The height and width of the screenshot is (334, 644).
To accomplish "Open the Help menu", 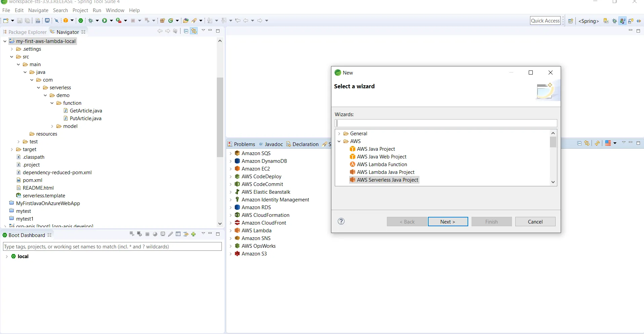I will 134,10.
